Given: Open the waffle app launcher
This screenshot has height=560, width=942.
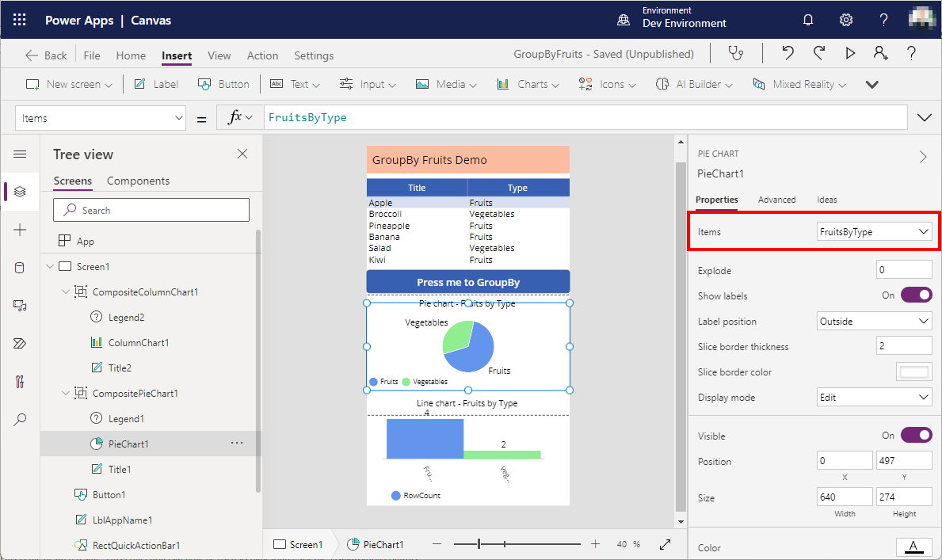Looking at the screenshot, I should [20, 20].
